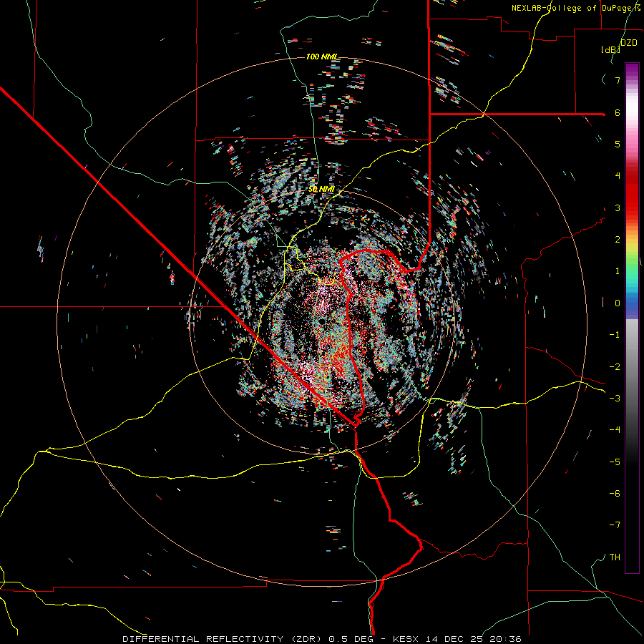Click the "50 NMI" range ring label
Viewport: 644px width, 644px height.
(321, 190)
